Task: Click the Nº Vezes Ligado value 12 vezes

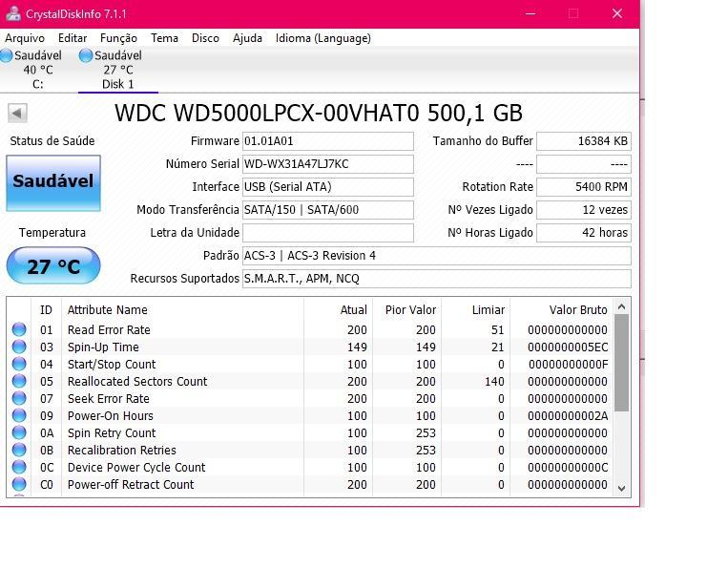Action: pyautogui.click(x=584, y=210)
